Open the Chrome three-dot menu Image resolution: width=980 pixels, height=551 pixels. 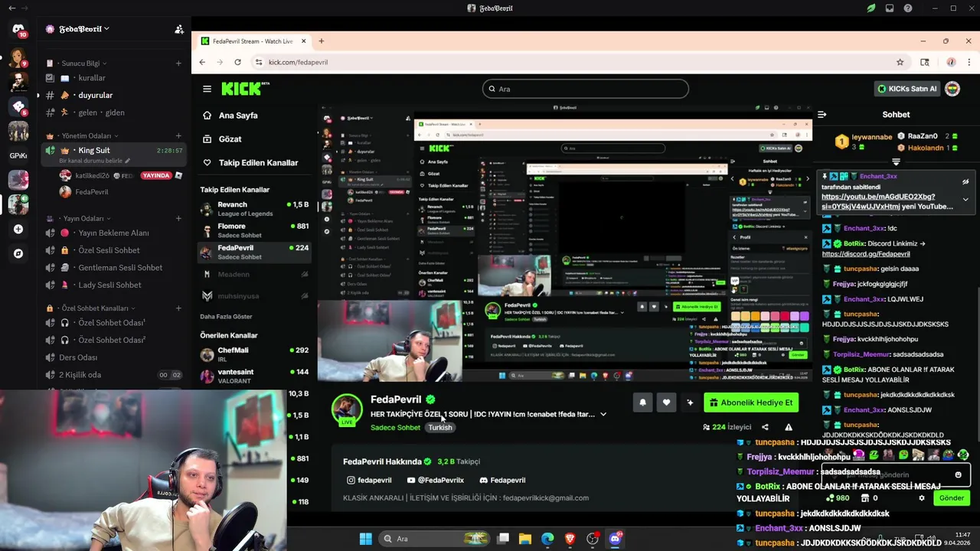coord(969,62)
